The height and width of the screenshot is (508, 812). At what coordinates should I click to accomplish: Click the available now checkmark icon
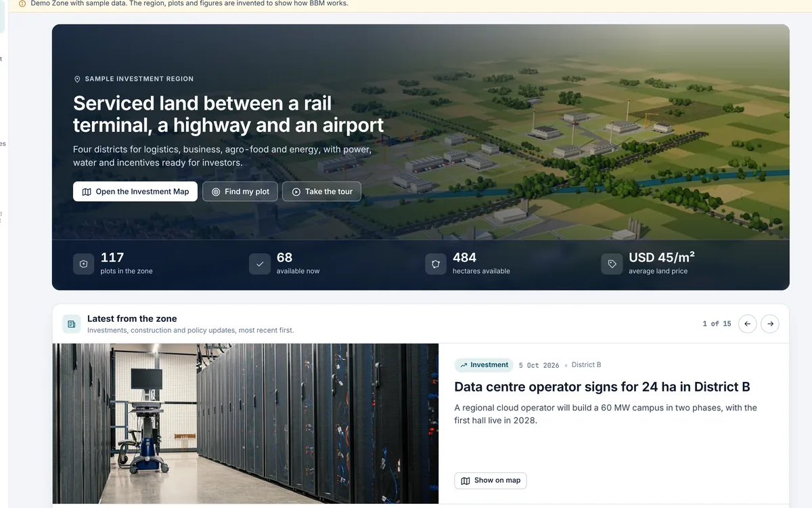pyautogui.click(x=260, y=264)
